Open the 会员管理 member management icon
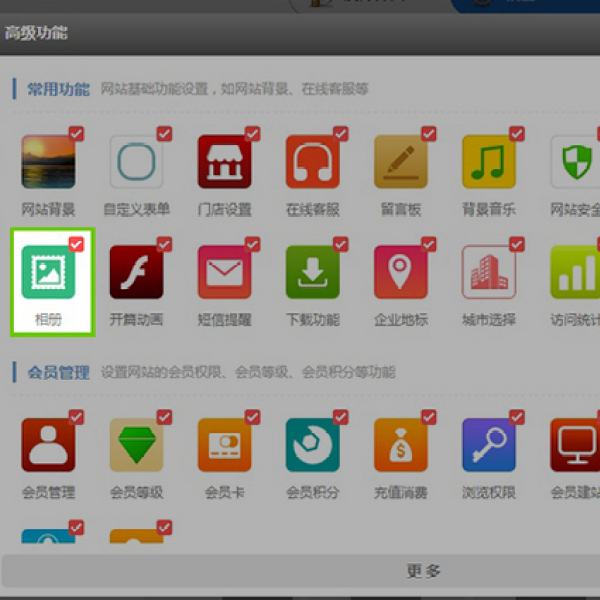The image size is (600, 600). pyautogui.click(x=49, y=445)
